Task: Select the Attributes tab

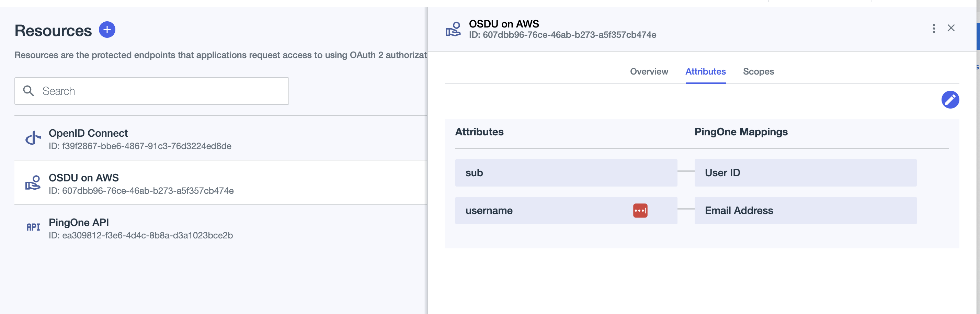Action: [705, 71]
